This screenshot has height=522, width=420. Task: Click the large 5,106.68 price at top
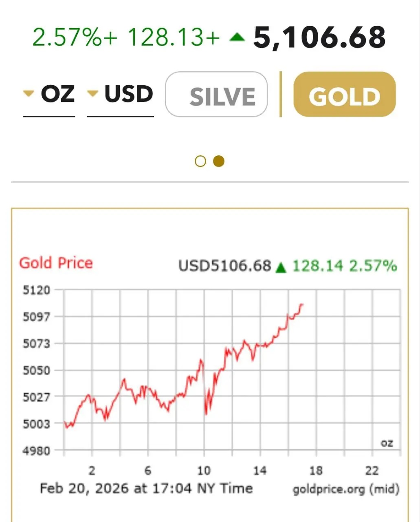click(319, 38)
